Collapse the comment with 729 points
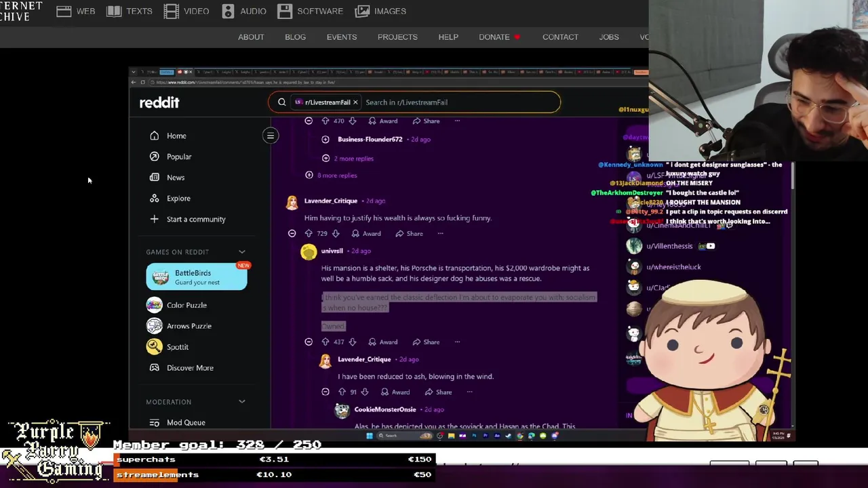 point(292,233)
